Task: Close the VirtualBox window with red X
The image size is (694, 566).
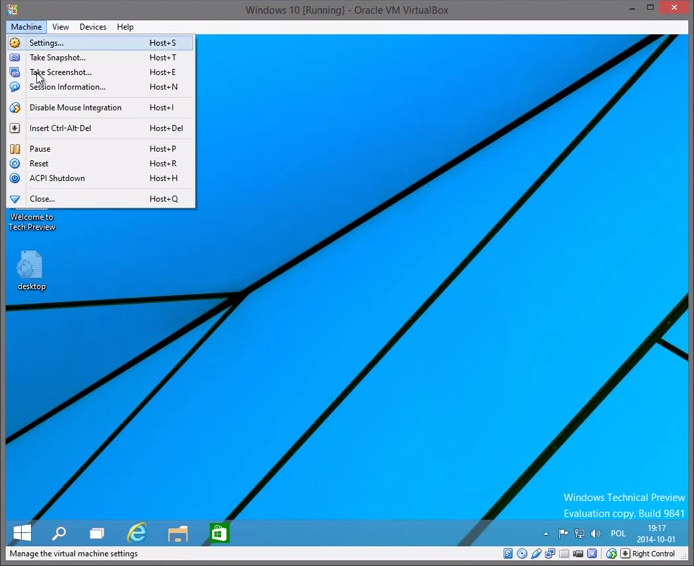Action: [674, 8]
